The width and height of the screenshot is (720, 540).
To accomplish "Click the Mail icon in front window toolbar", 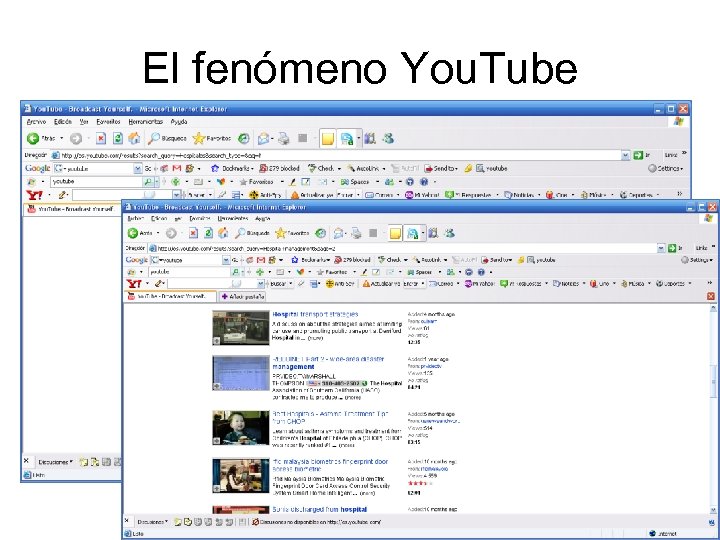I will 339,233.
